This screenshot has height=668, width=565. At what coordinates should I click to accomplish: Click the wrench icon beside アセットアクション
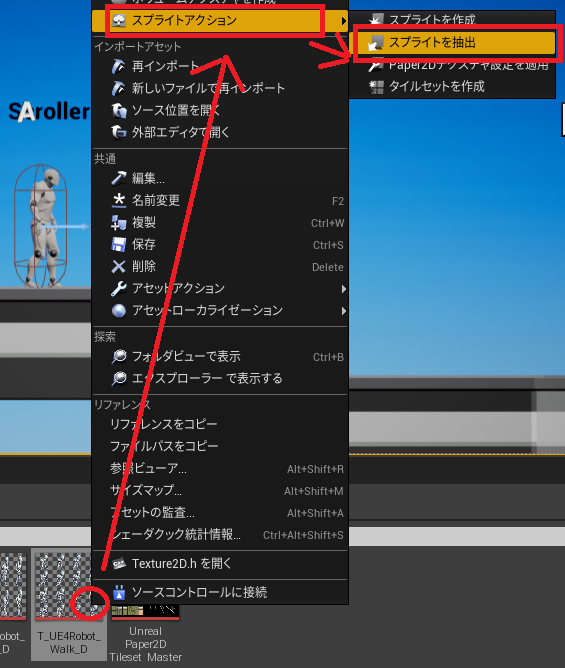pyautogui.click(x=119, y=288)
